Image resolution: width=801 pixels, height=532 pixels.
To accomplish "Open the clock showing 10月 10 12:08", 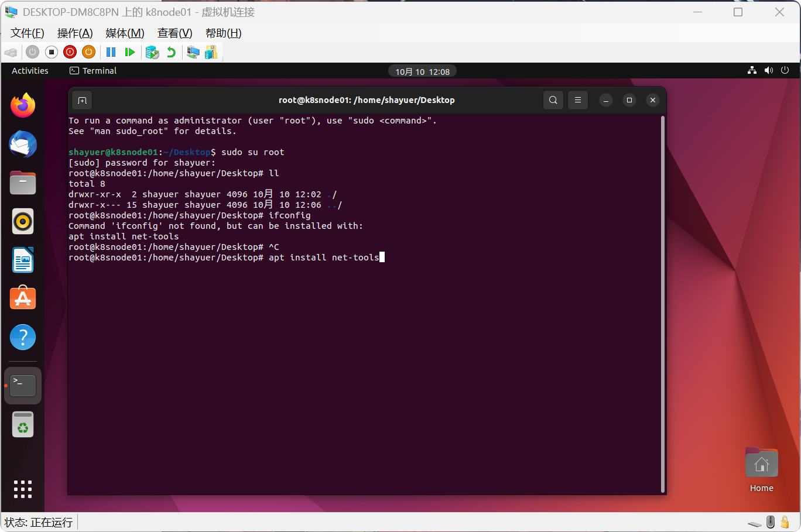I will tap(422, 71).
